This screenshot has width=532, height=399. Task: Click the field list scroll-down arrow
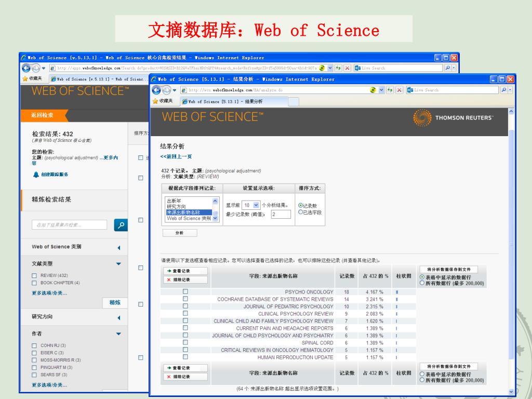pyautogui.click(x=215, y=219)
